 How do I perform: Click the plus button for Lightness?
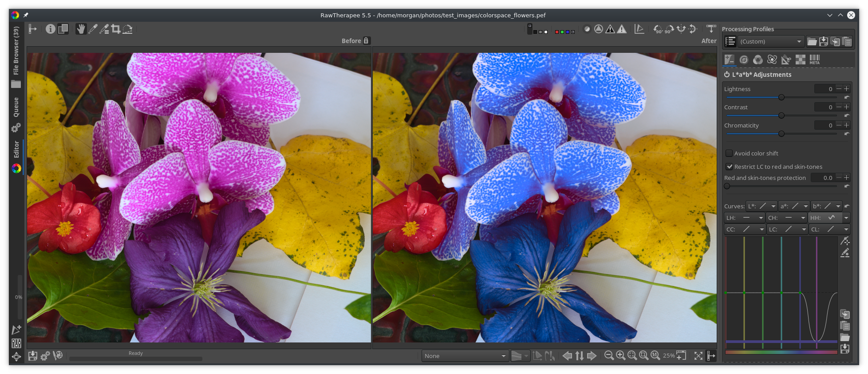pos(847,89)
